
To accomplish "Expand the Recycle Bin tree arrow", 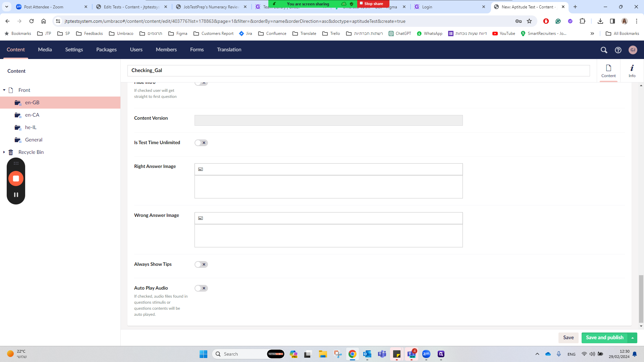I will point(4,152).
